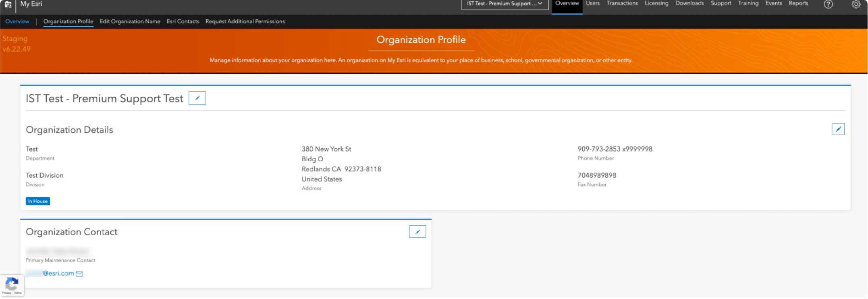
Task: Open the Training tab
Action: click(748, 3)
